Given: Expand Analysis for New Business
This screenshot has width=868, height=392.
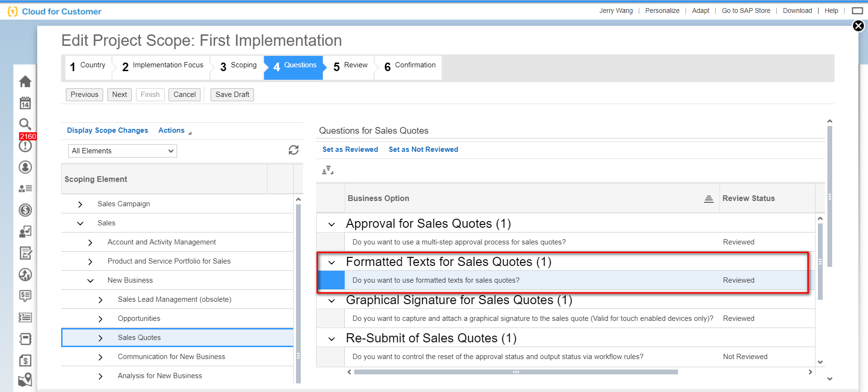Looking at the screenshot, I should (100, 376).
